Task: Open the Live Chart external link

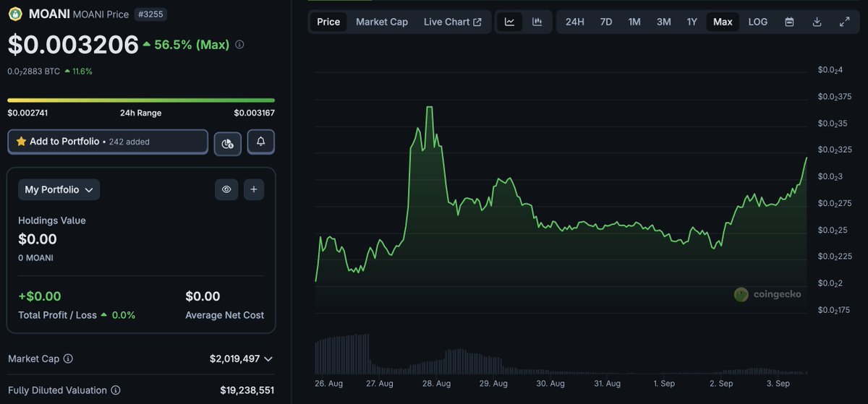Action: pos(453,22)
